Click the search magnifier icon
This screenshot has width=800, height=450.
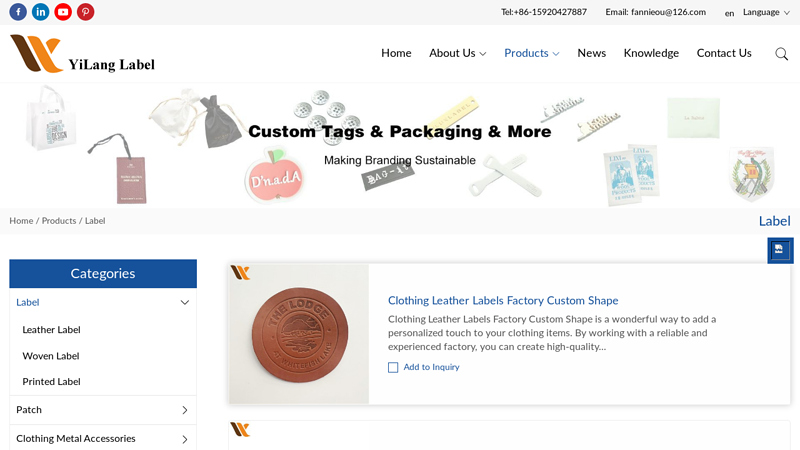(x=781, y=54)
